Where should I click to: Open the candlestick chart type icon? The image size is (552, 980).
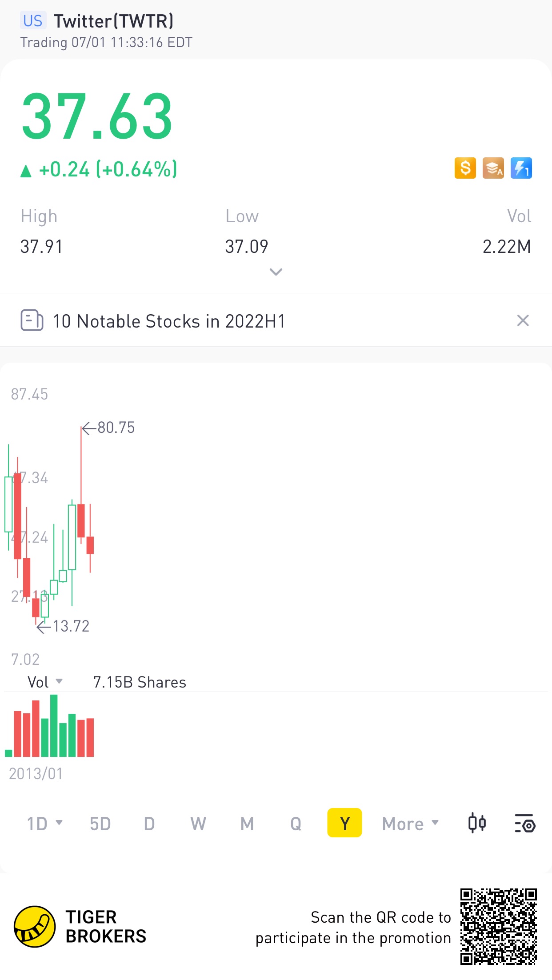[477, 823]
